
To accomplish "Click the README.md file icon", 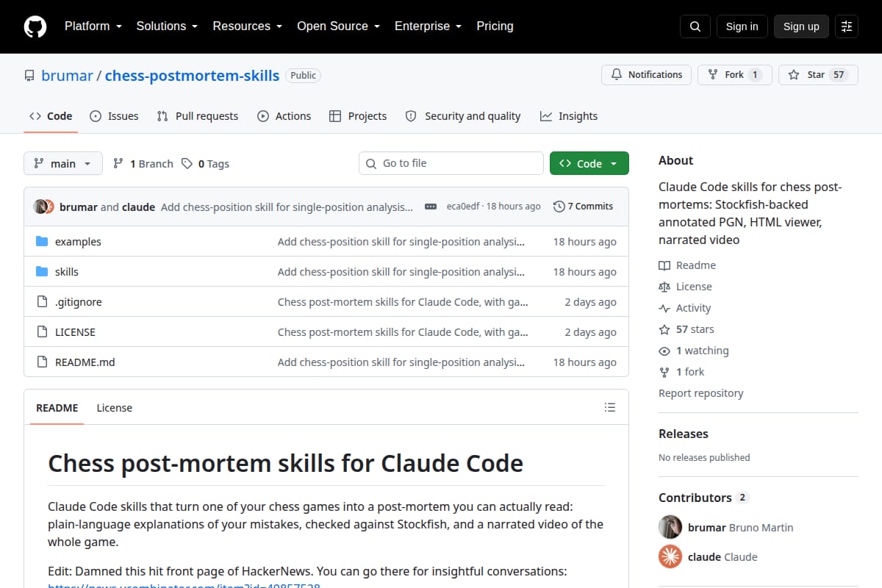I will tap(42, 362).
